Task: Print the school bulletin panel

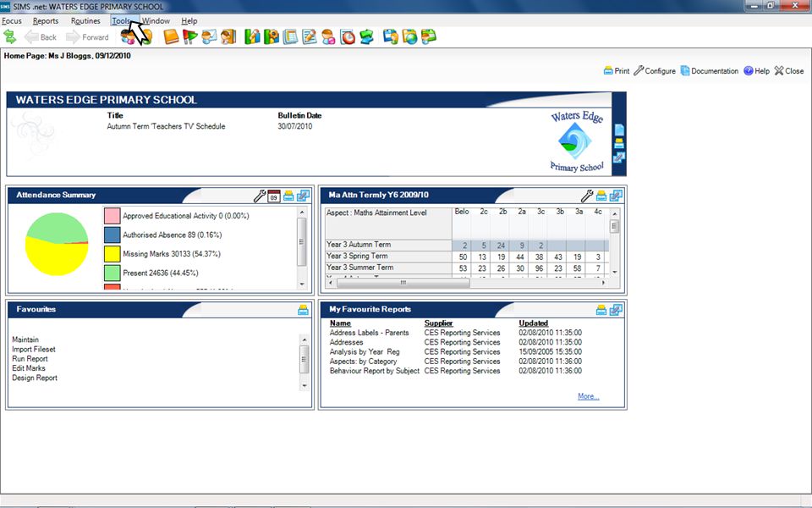Action: pyautogui.click(x=619, y=144)
